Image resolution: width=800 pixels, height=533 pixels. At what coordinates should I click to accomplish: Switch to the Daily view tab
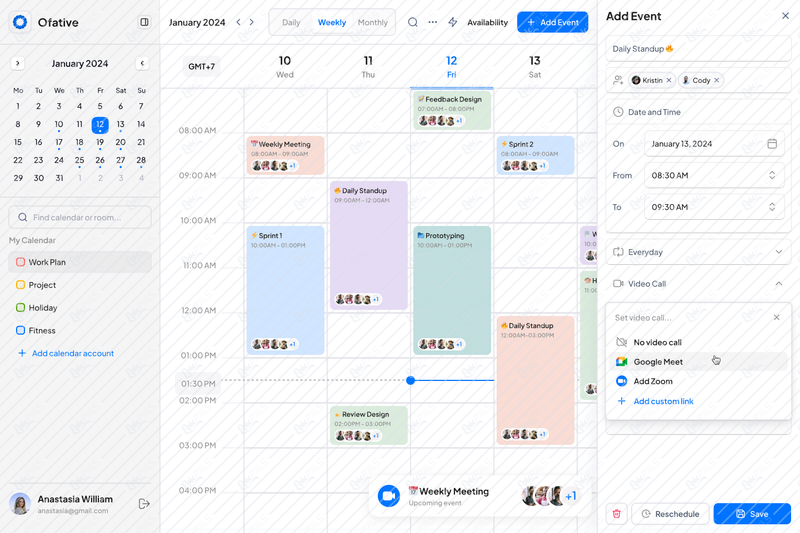[291, 22]
